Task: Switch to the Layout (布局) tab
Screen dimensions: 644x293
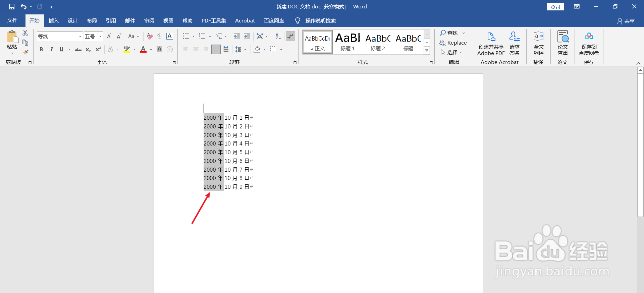Action: pyautogui.click(x=92, y=21)
